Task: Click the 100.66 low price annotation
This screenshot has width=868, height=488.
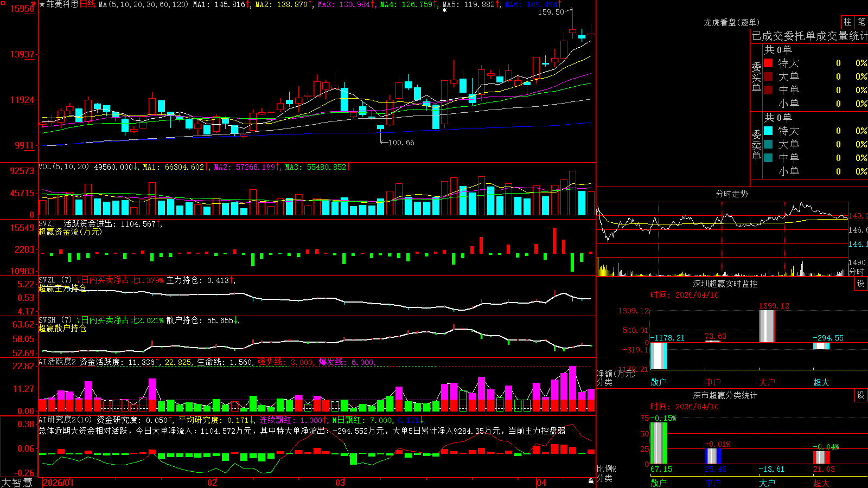Action: [401, 143]
